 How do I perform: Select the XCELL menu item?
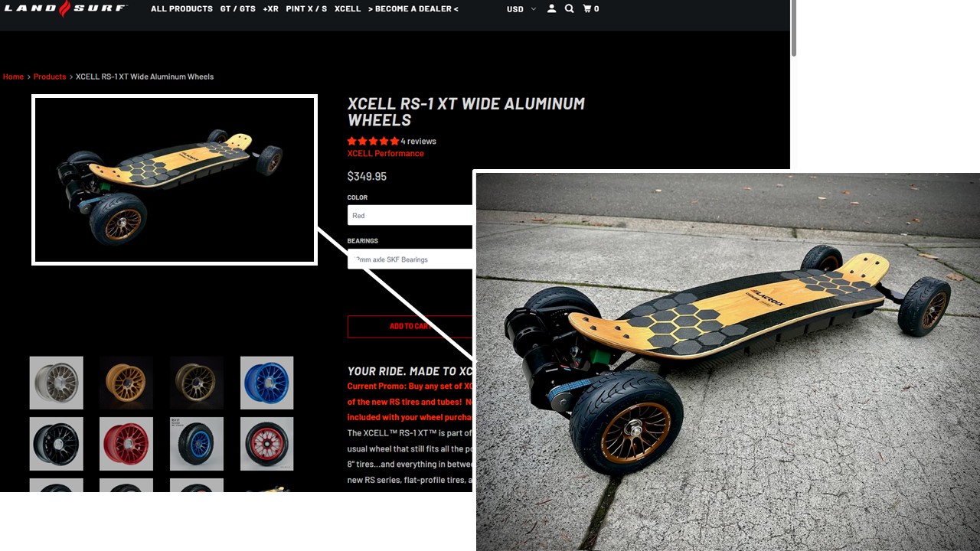pos(348,9)
